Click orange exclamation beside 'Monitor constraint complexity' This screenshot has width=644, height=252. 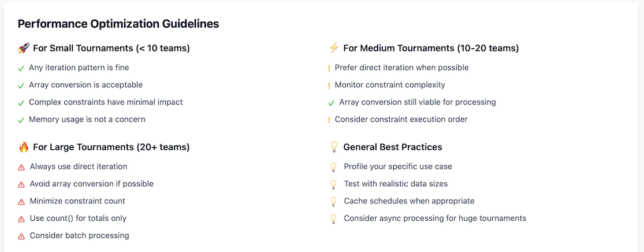point(329,86)
